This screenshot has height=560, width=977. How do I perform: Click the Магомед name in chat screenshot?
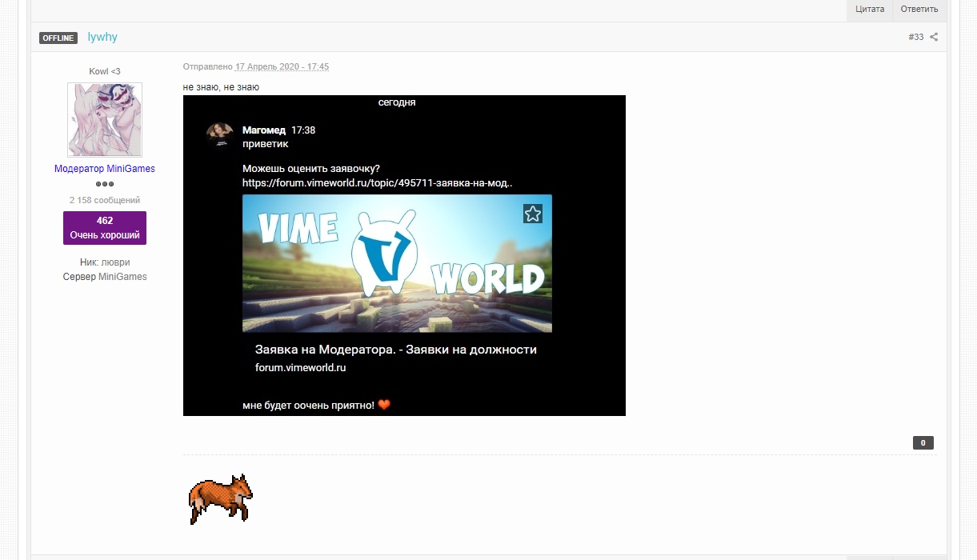[264, 130]
